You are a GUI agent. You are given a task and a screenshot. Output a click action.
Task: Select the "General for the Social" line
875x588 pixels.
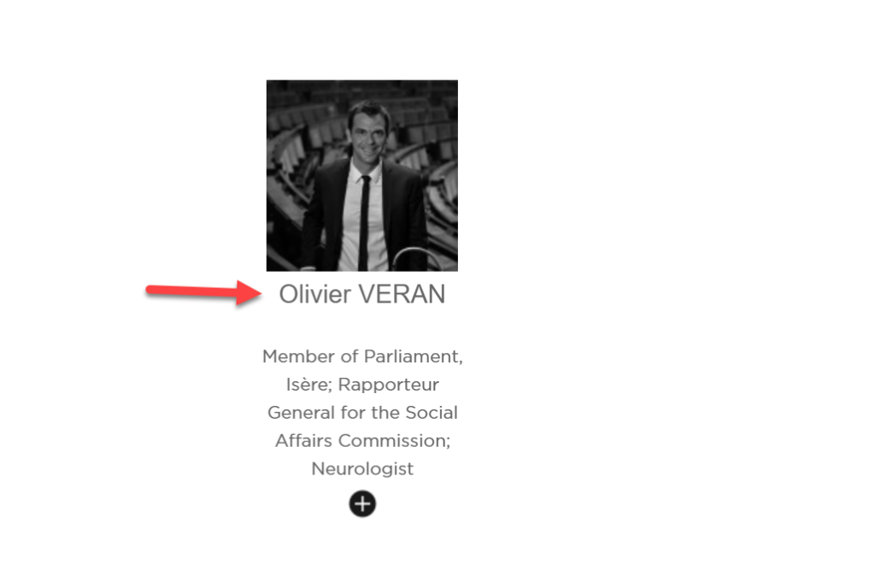coord(362,412)
